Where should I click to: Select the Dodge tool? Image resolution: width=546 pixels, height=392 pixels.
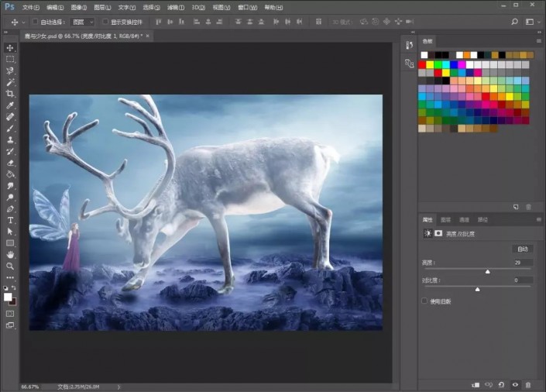tap(10, 198)
